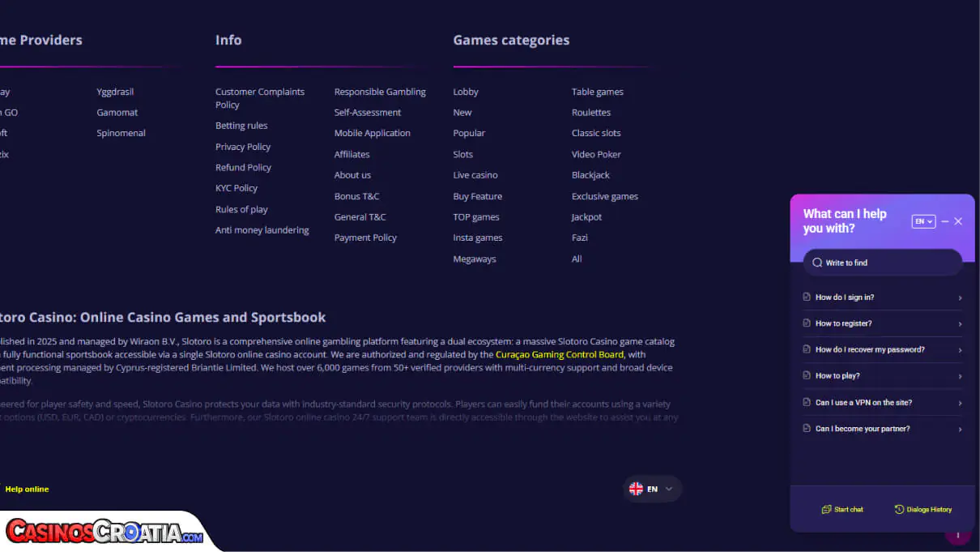
Task: Open Rules of play page
Action: 241,209
